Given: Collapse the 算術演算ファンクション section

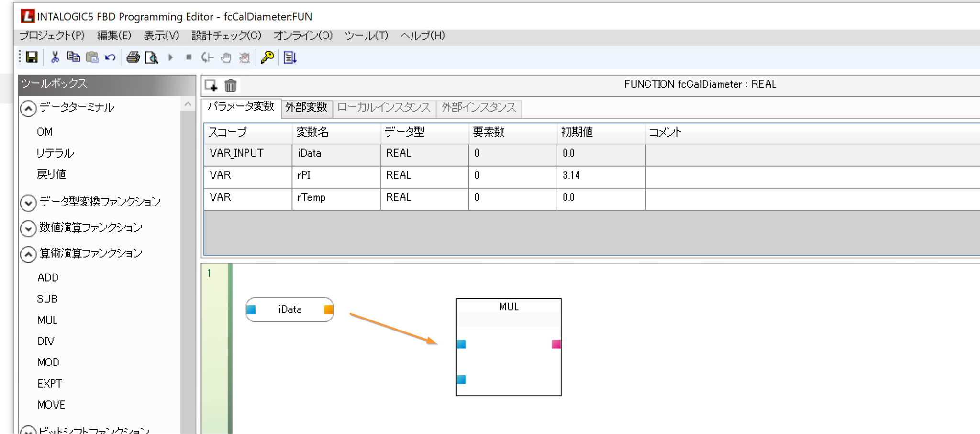Looking at the screenshot, I should 28,254.
